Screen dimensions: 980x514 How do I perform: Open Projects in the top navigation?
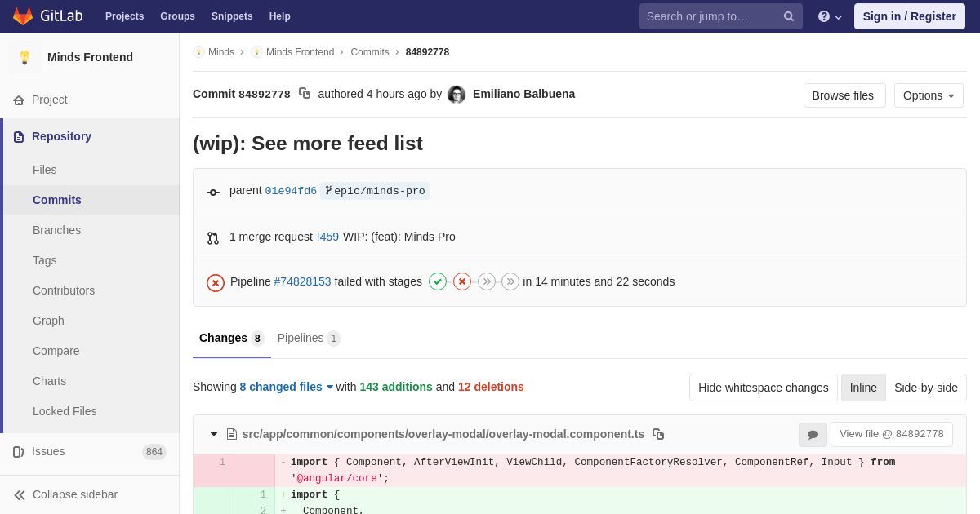(124, 16)
